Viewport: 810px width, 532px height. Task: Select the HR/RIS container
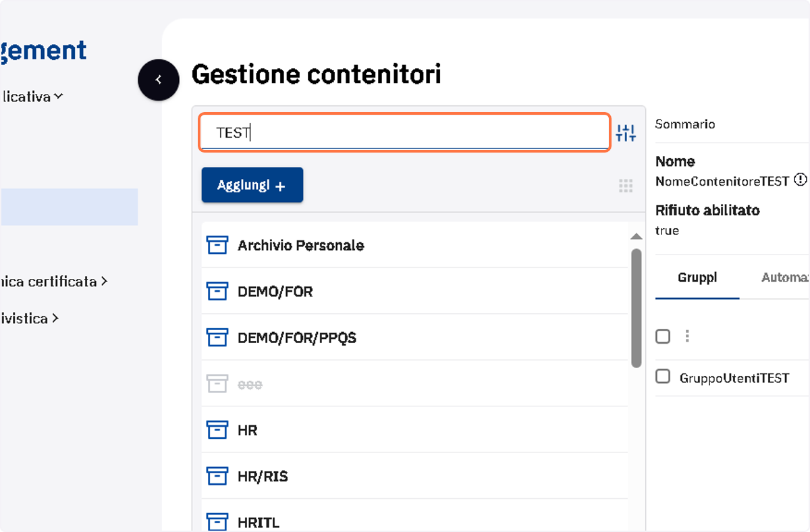[414, 476]
